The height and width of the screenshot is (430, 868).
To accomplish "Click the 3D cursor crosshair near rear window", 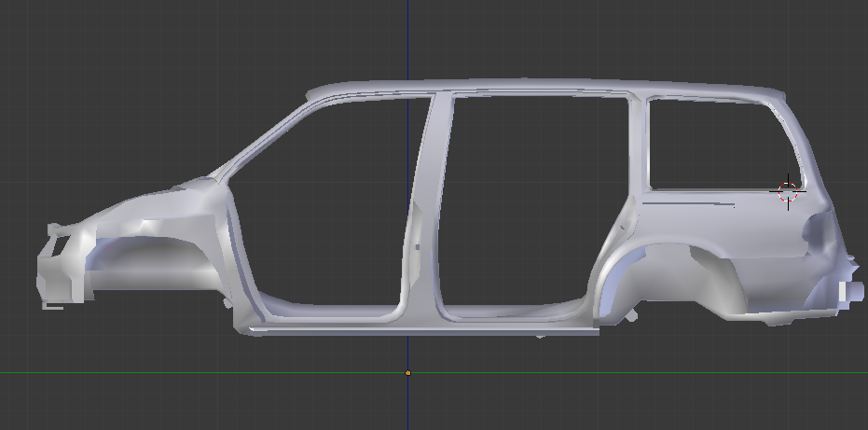I will tap(788, 192).
